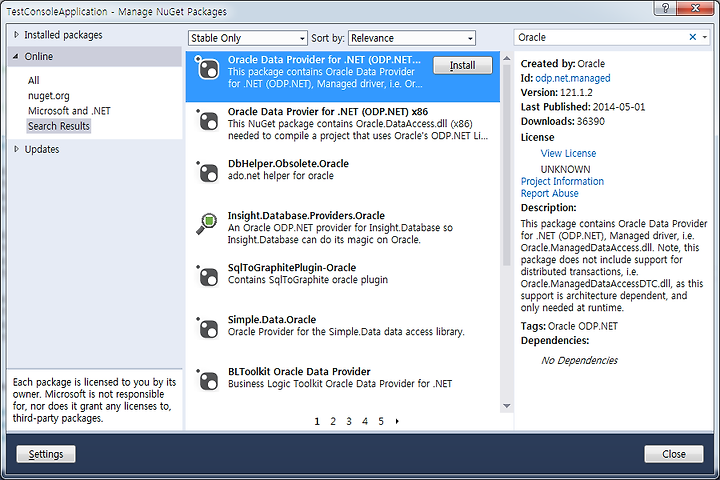Collapse the Online section
The height and width of the screenshot is (480, 720).
coord(16,56)
